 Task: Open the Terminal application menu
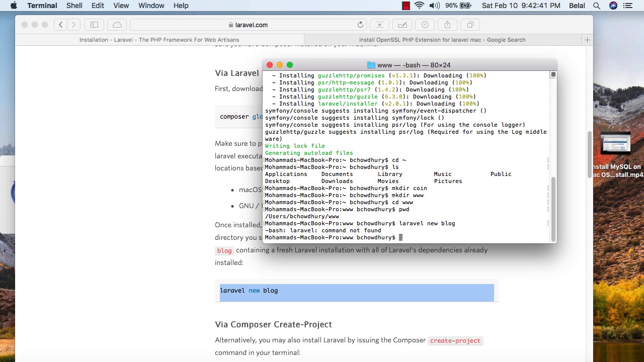click(42, 6)
